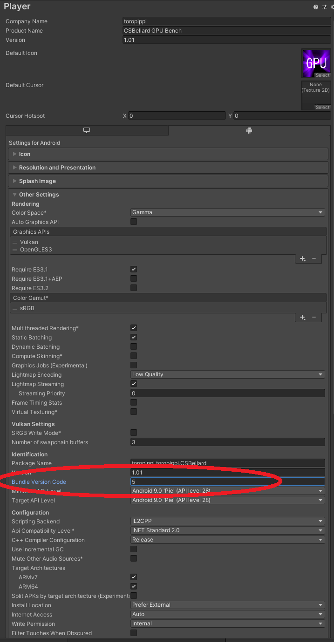Viewport: 334px width, 644px height.
Task: Open the Scripting Backend dropdown
Action: pos(228,521)
